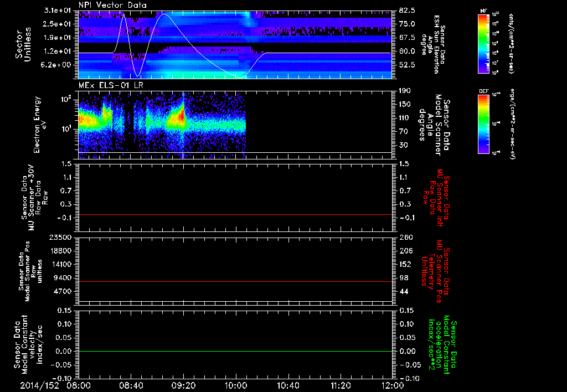Viewport: 567px width, 392px height.
Task: Click the 2.5e+01 sector tick label
Action: point(58,24)
